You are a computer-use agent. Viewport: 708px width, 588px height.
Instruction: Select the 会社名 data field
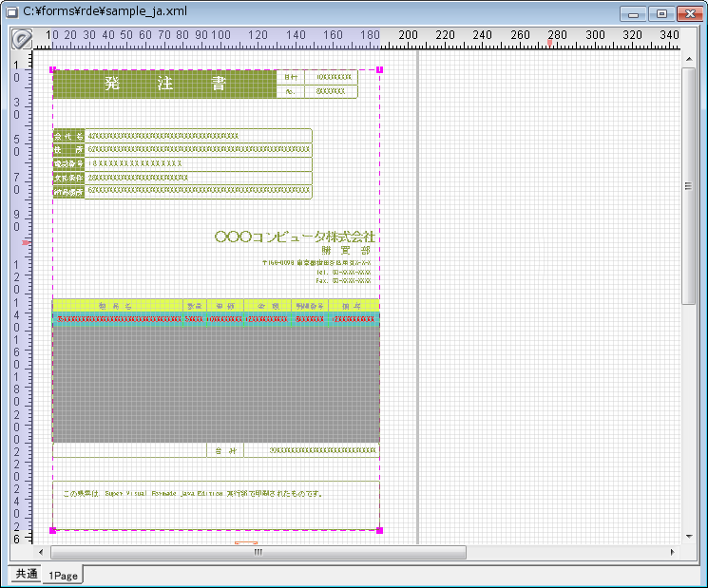[199, 136]
